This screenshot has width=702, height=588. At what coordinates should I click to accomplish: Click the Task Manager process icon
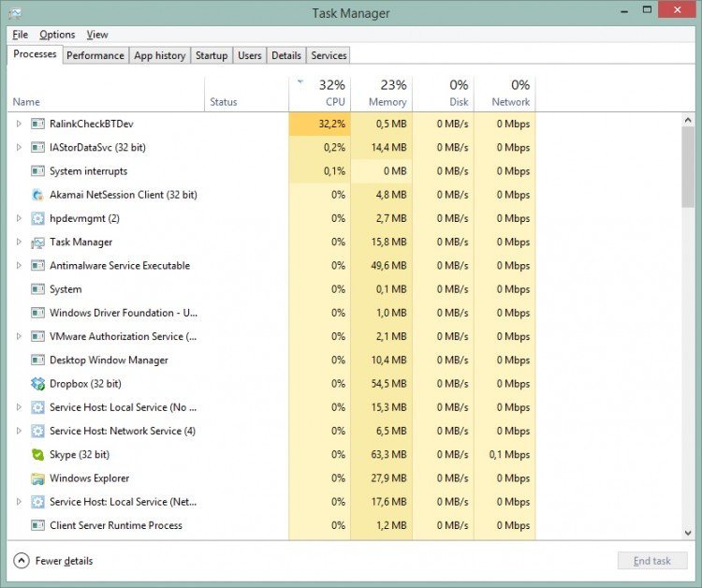tap(37, 243)
